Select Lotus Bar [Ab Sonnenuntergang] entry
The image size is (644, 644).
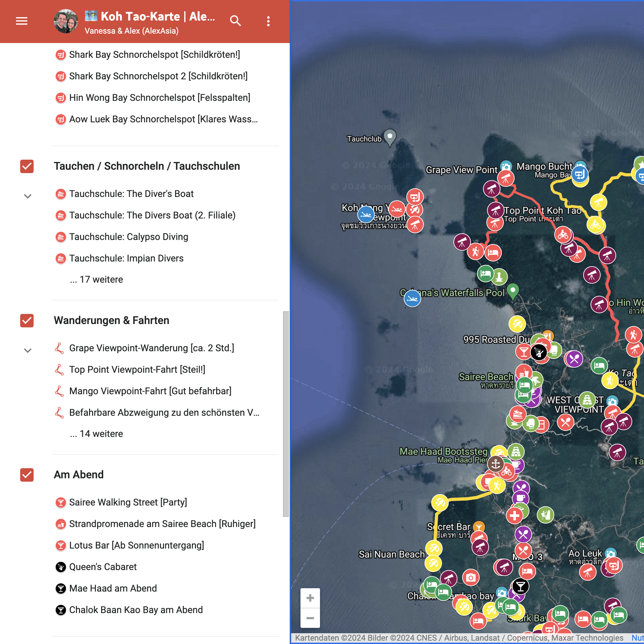136,546
